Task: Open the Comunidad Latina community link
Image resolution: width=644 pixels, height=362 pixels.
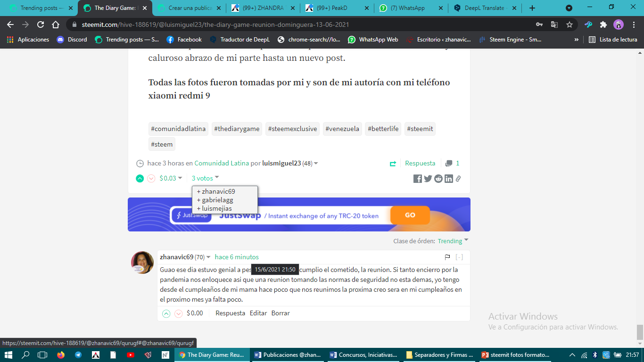Action: point(222,163)
